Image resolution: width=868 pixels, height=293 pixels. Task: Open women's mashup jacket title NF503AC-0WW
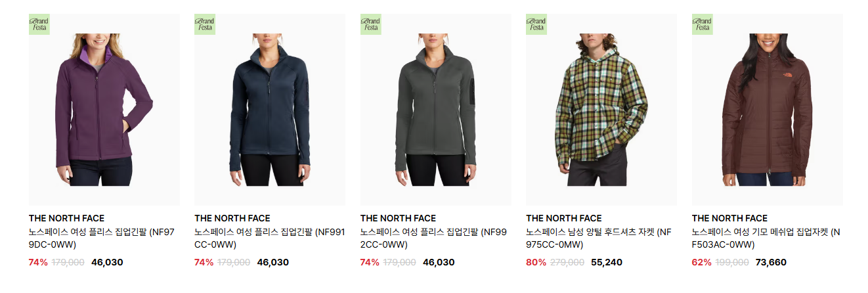pos(766,238)
